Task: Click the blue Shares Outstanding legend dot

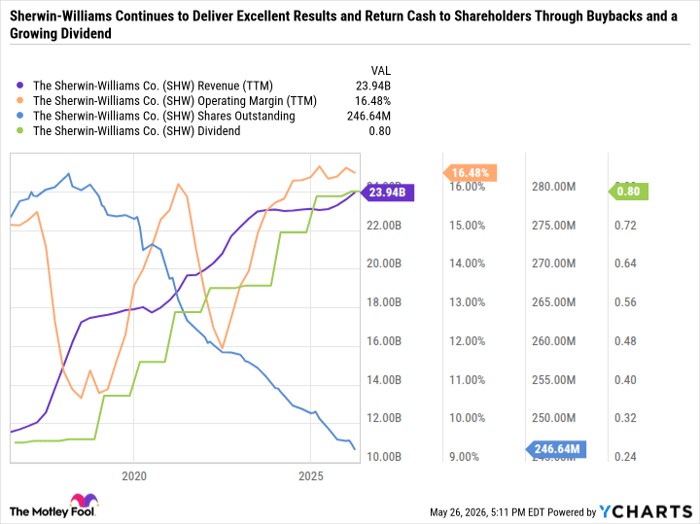Action: pyautogui.click(x=19, y=116)
